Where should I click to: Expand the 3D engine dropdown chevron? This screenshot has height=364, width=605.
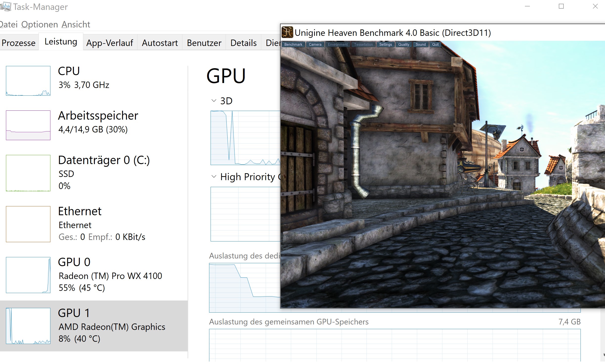(214, 101)
